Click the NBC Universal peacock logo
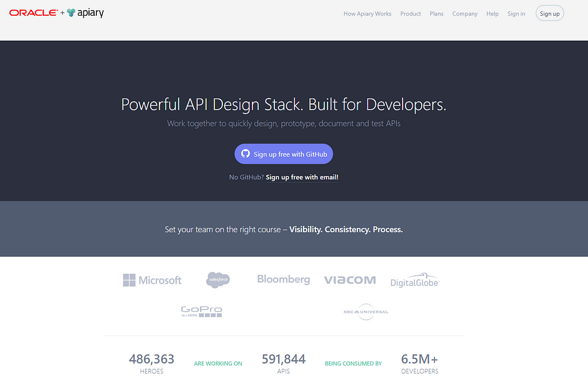The height and width of the screenshot is (380, 588). (x=366, y=312)
